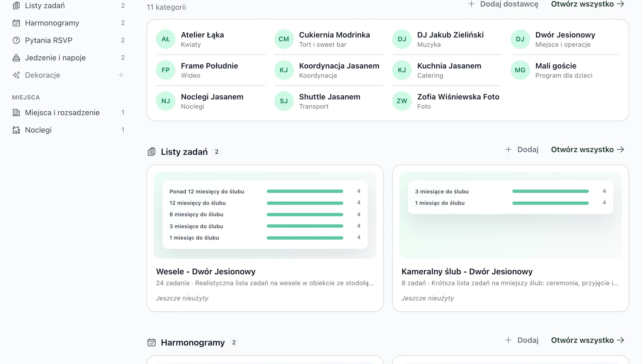Click the CM avatar for Cukiernia Modrinka
641x364 pixels.
(x=284, y=39)
